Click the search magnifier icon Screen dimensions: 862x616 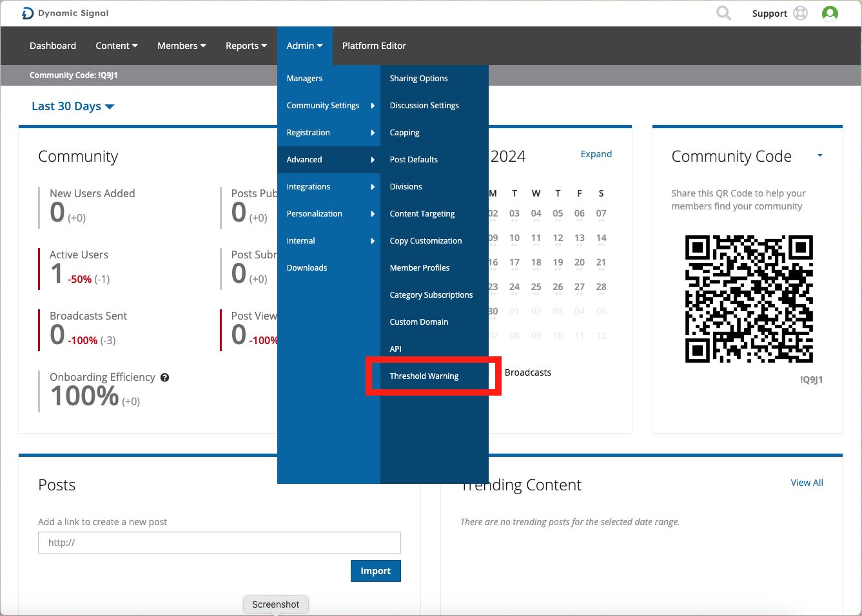pyautogui.click(x=723, y=14)
